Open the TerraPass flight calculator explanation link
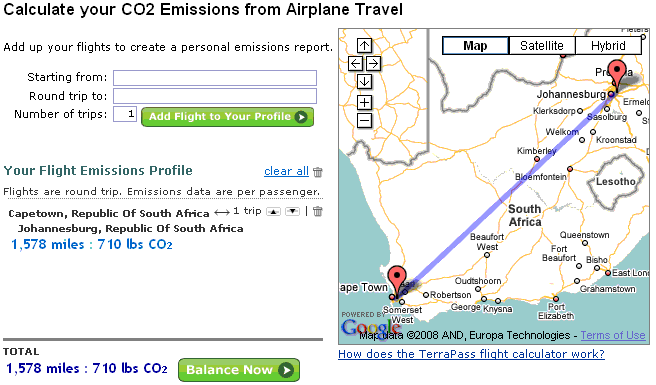656x385 pixels. [x=471, y=354]
